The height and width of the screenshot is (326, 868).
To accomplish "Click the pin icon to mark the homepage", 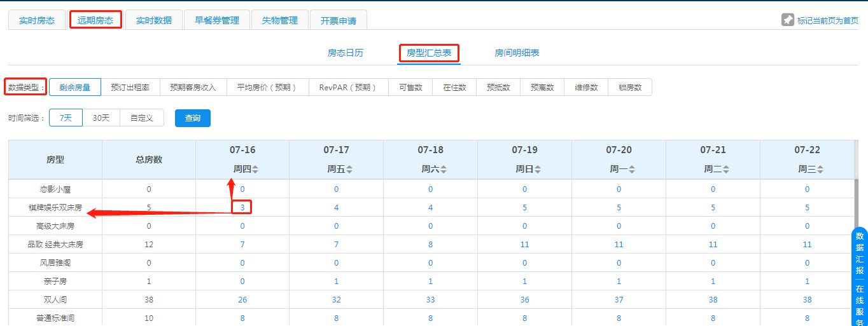I will click(788, 20).
